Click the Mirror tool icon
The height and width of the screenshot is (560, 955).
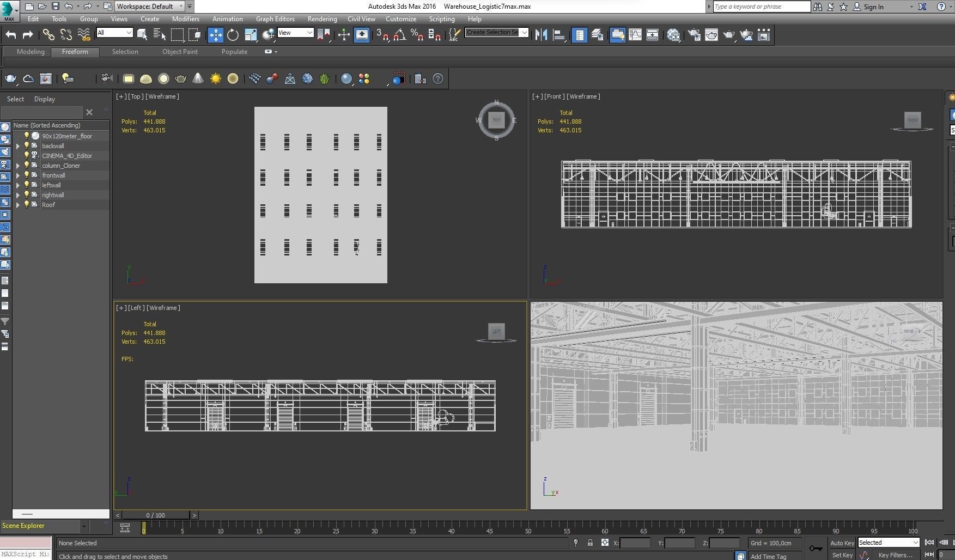541,35
